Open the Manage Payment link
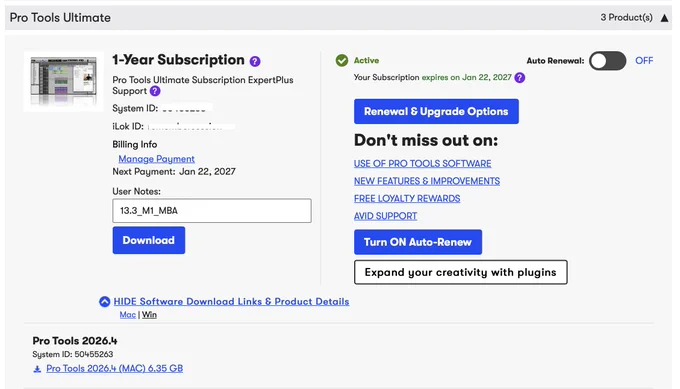The image size is (680, 389). tap(157, 159)
